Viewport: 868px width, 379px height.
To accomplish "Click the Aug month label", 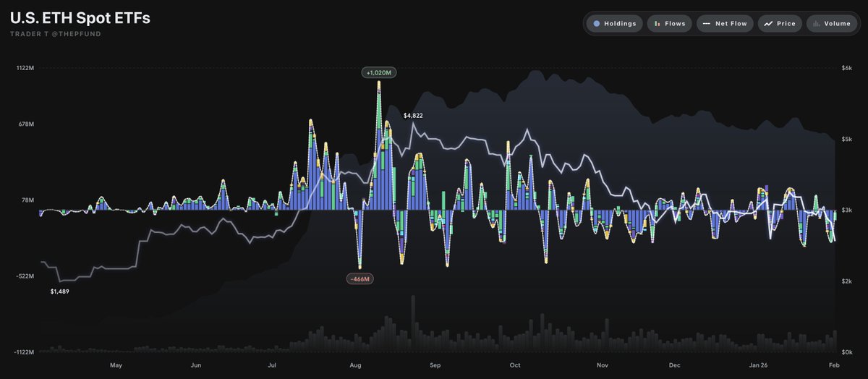I will click(355, 366).
